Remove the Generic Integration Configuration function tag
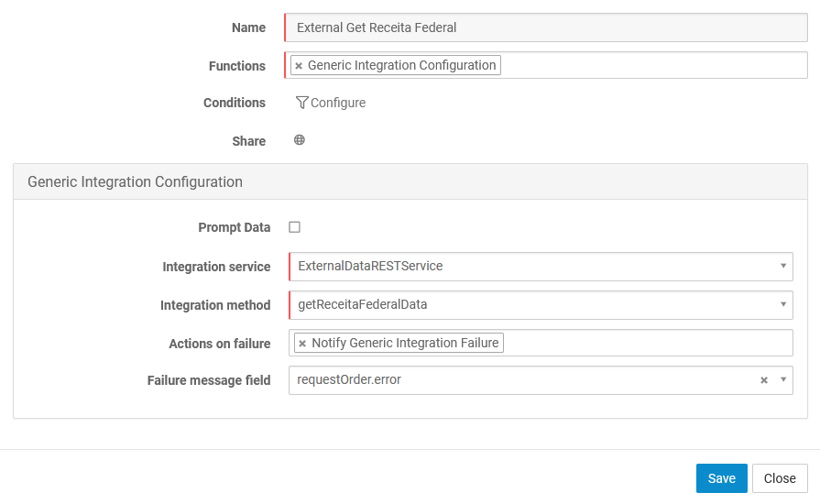This screenshot has height=504, width=820. [x=299, y=66]
